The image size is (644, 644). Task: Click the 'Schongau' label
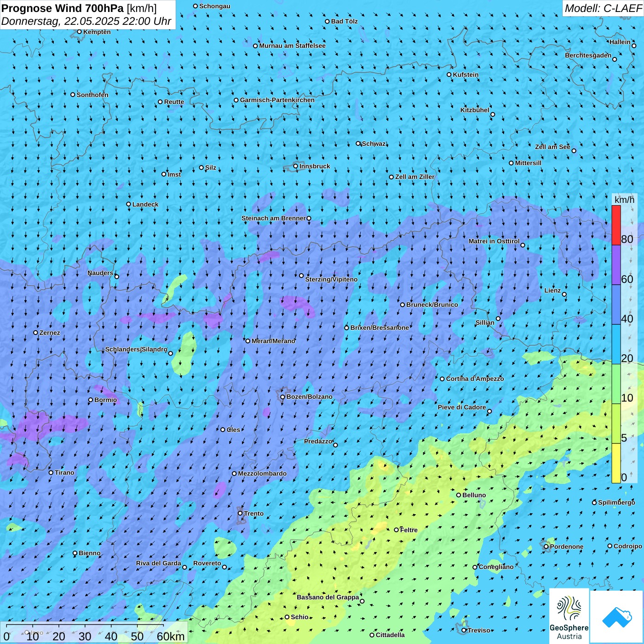215,6
